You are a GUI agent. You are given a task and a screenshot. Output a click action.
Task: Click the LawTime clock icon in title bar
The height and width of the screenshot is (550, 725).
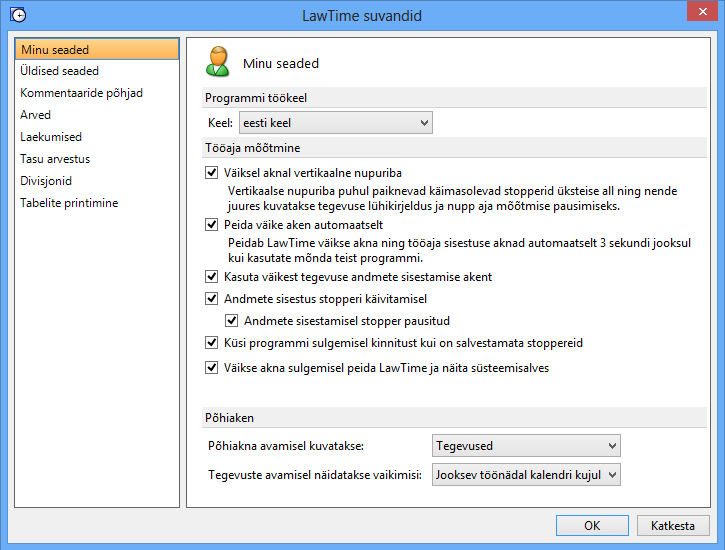[18, 15]
